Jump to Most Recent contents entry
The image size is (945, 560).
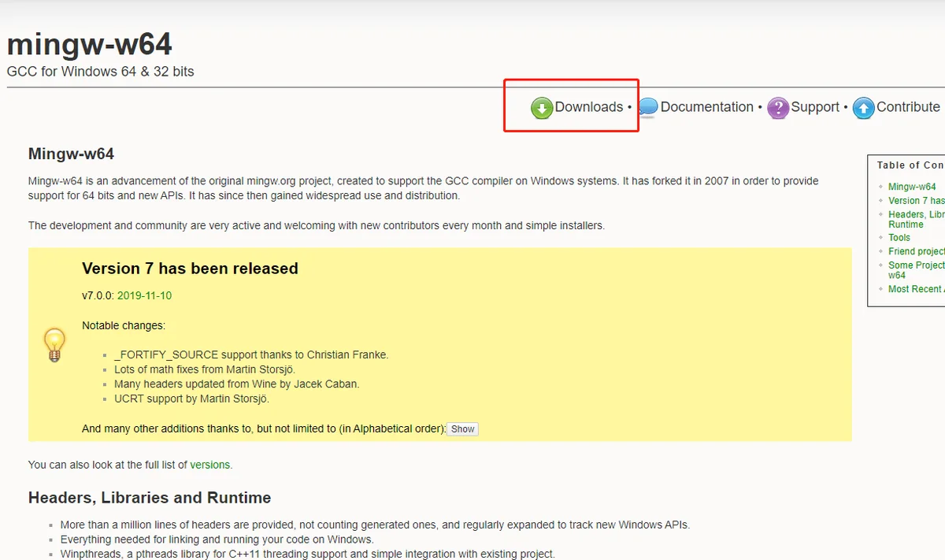(917, 289)
